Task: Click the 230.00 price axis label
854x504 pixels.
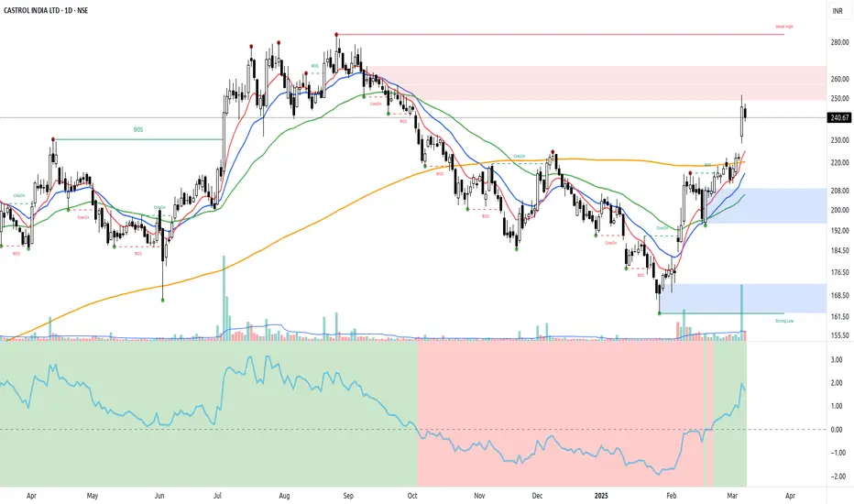Action: (x=840, y=140)
